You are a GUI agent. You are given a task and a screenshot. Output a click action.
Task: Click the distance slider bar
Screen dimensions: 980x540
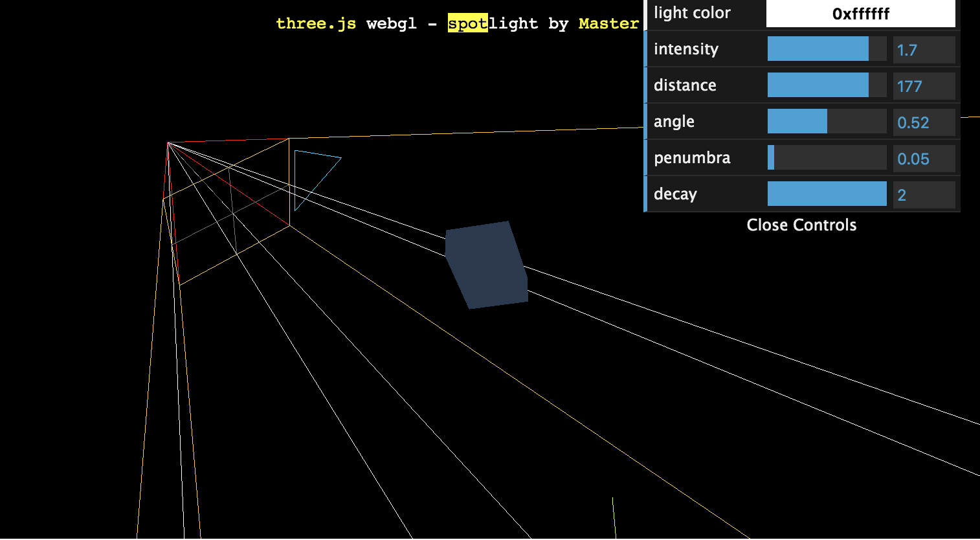(827, 85)
